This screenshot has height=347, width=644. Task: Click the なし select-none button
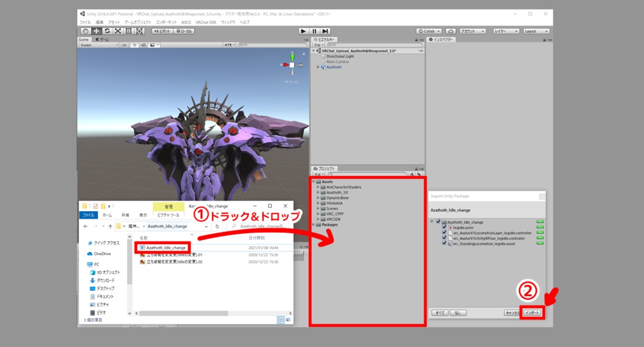coord(458,313)
